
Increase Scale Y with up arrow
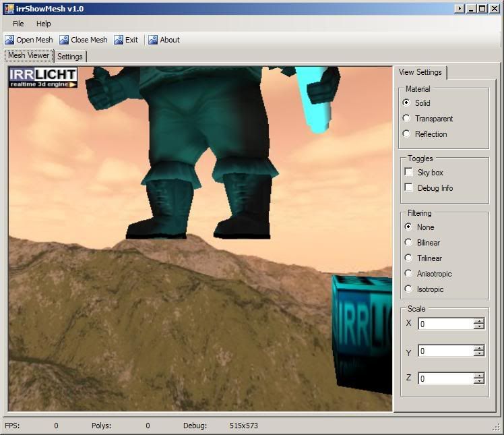coord(479,348)
